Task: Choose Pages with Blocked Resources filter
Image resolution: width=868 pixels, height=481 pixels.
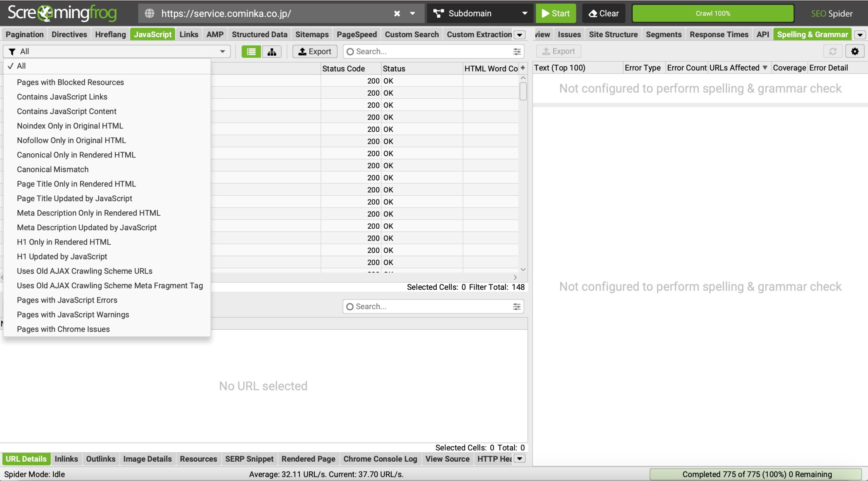Action: [x=70, y=82]
